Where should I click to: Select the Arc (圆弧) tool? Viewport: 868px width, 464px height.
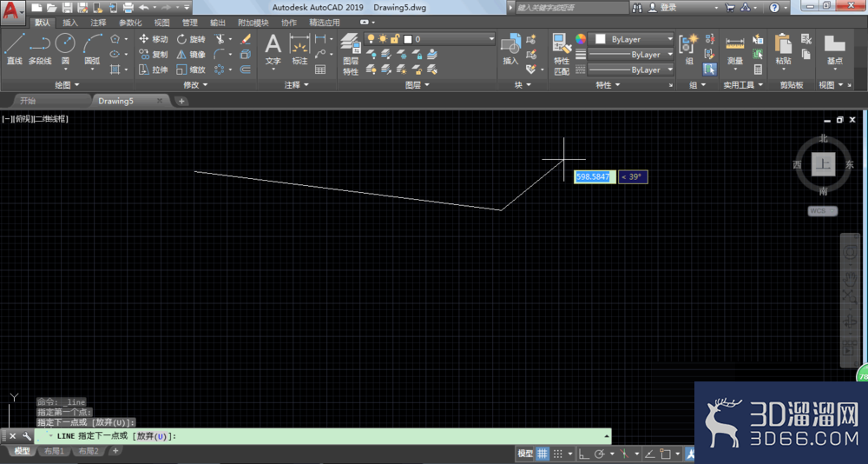point(93,50)
